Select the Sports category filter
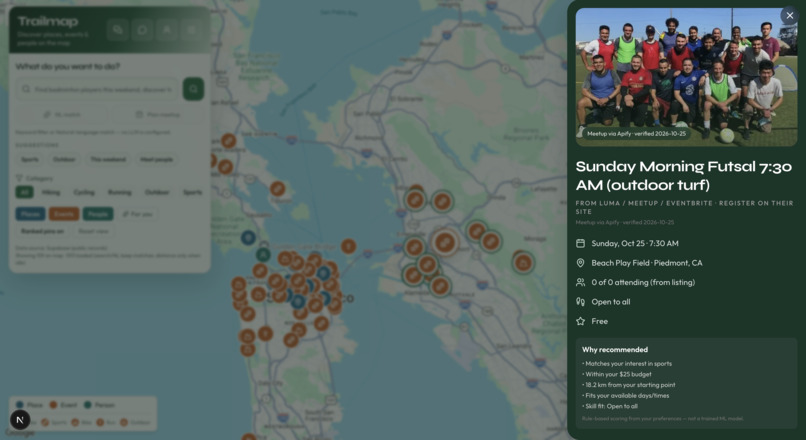Viewport: 806px width, 440px height. pos(192,192)
